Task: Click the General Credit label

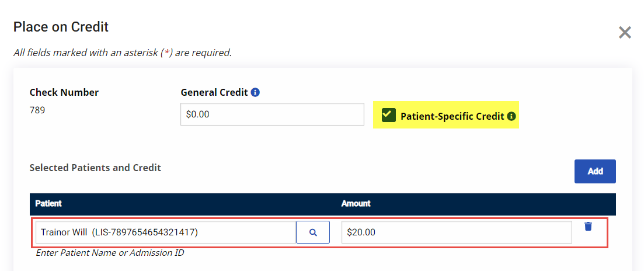Action: tap(214, 92)
